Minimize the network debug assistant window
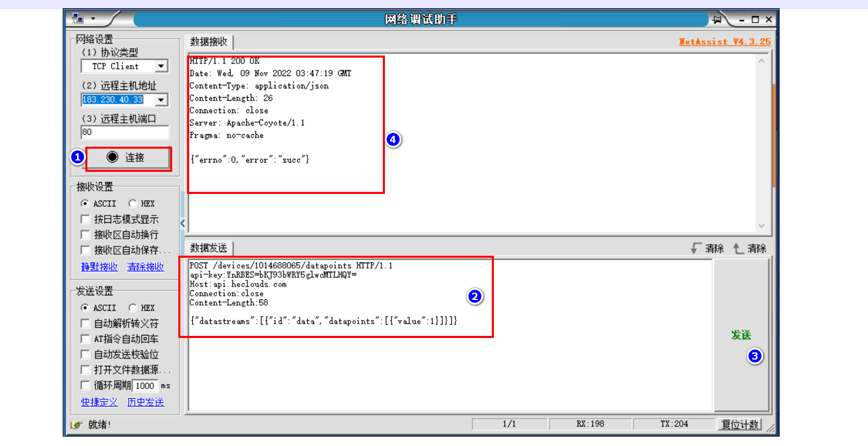Viewport: 868px width, 446px height. point(742,20)
